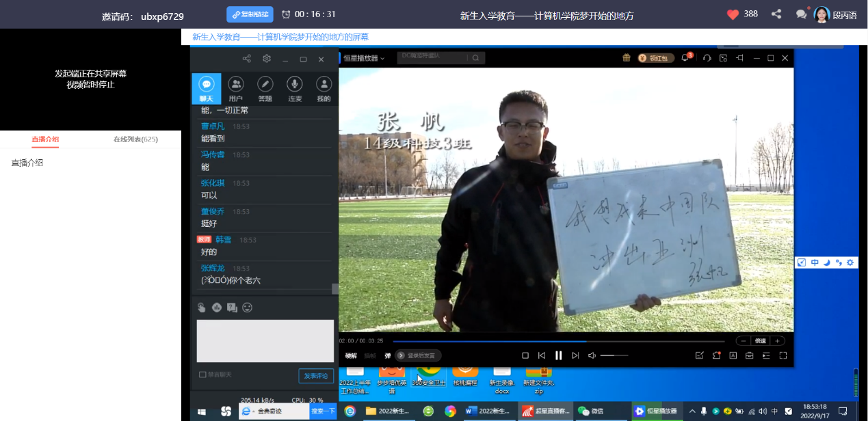Open the 倍速 playback speed selector

click(759, 341)
